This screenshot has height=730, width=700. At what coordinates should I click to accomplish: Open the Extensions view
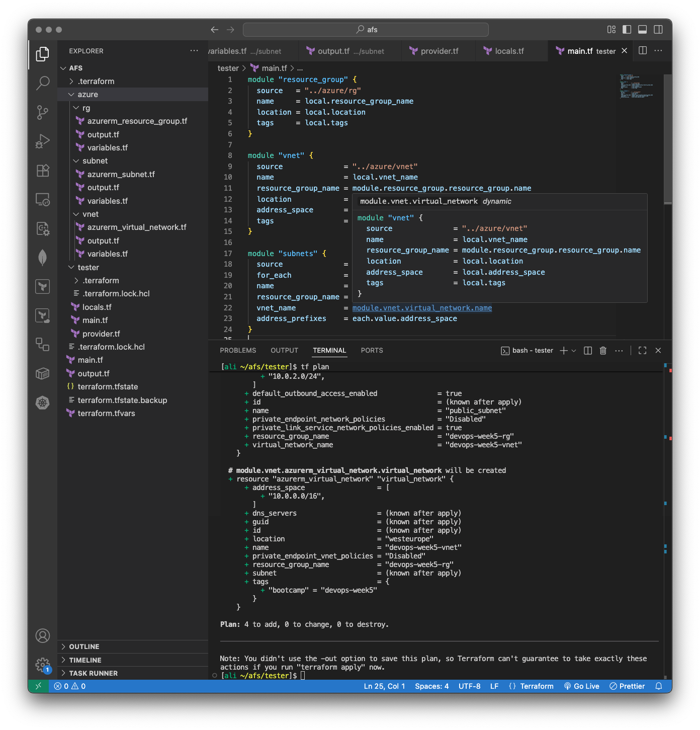pos(43,171)
